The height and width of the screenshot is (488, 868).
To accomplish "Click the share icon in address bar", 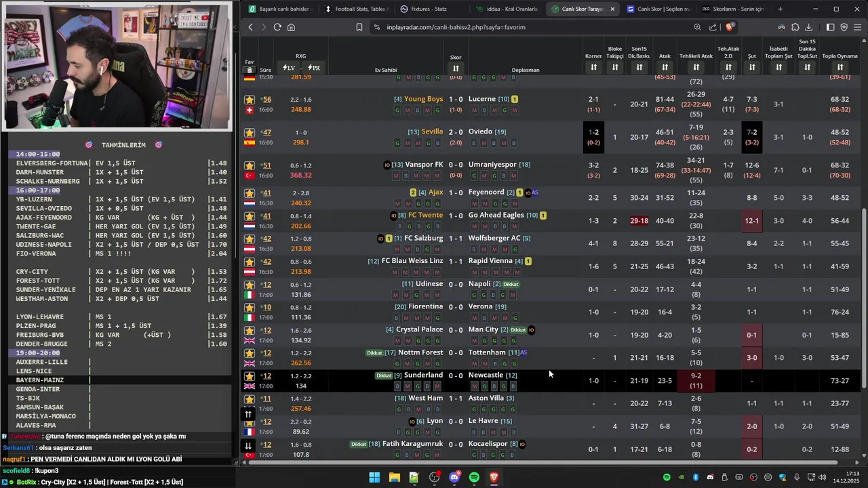I will (x=713, y=27).
